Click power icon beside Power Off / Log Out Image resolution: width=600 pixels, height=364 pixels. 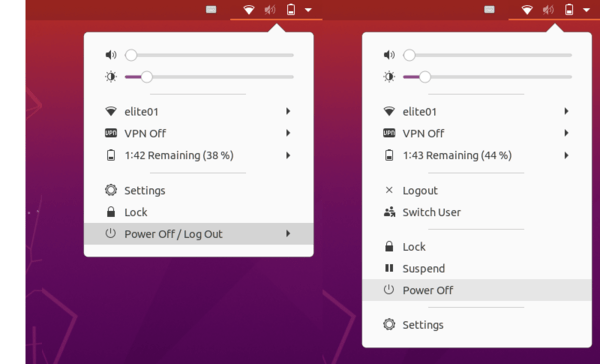click(x=111, y=233)
